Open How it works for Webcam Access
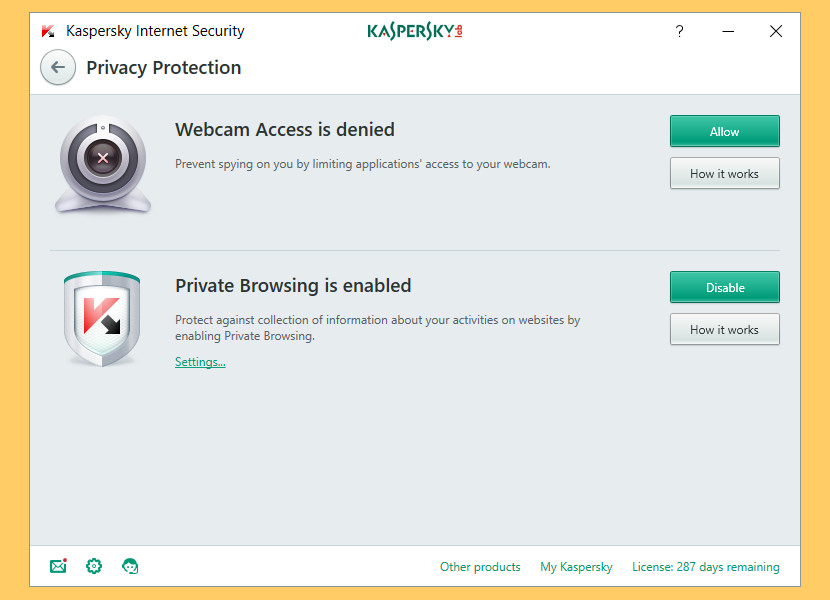Viewport: 830px width, 600px height. pyautogui.click(x=724, y=173)
